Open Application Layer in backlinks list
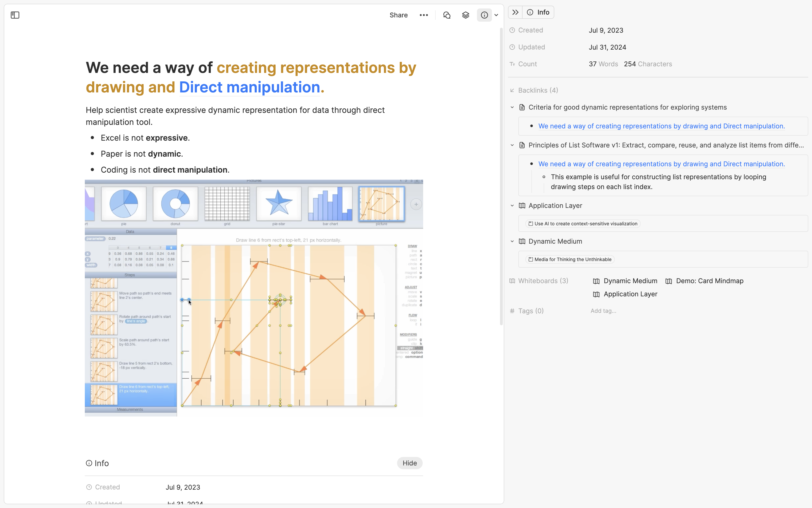This screenshot has height=508, width=812. pyautogui.click(x=555, y=206)
